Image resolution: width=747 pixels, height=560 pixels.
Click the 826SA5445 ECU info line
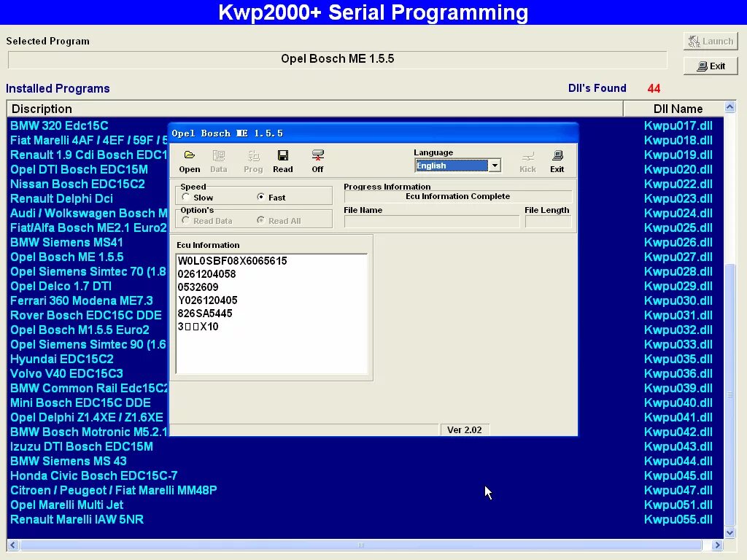coord(205,314)
